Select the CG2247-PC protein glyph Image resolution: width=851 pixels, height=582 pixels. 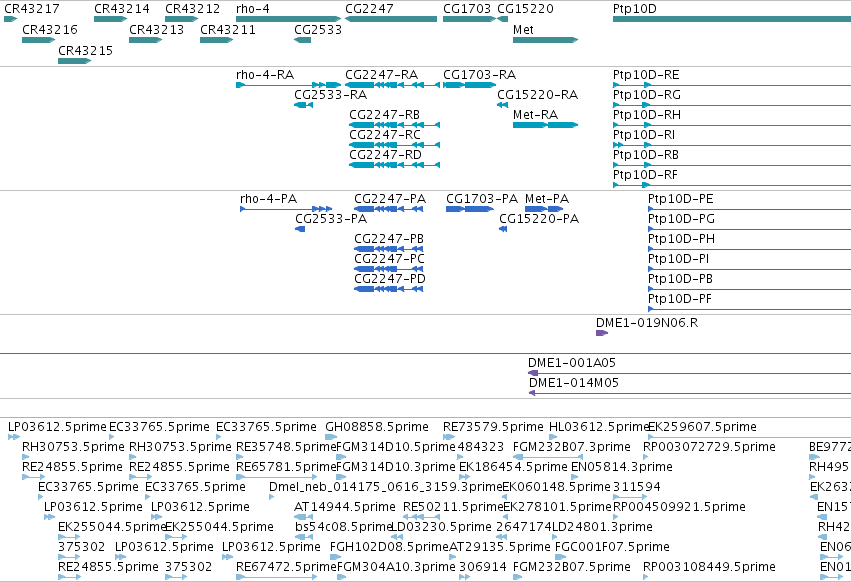[389, 269]
